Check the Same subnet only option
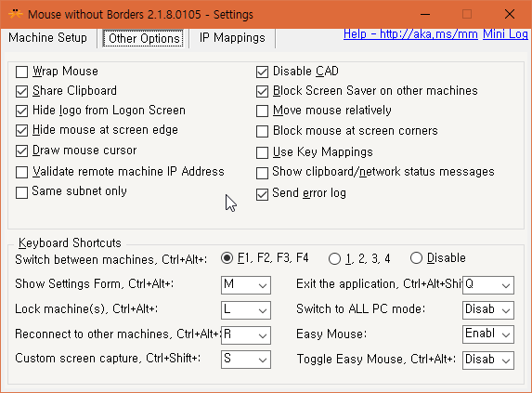This screenshot has height=393, width=532. (x=21, y=192)
